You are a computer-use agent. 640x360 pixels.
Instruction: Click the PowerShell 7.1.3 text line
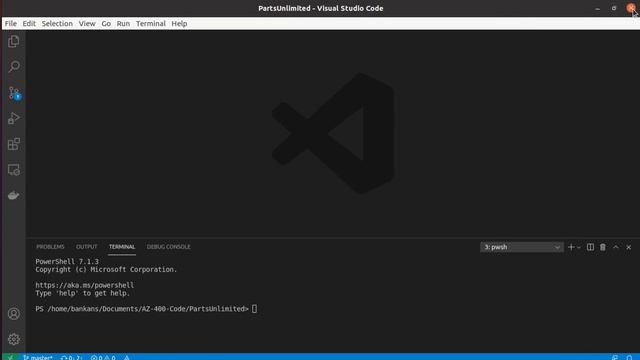(x=67, y=262)
